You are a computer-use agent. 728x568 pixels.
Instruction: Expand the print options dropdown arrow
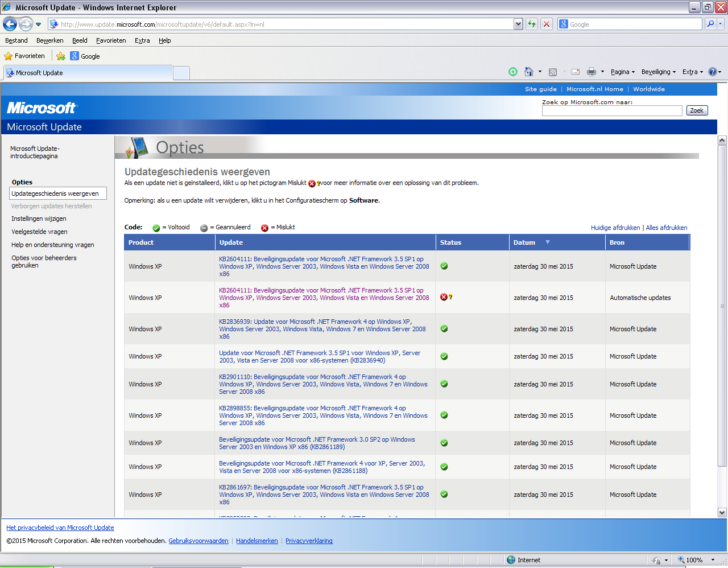[x=602, y=72]
